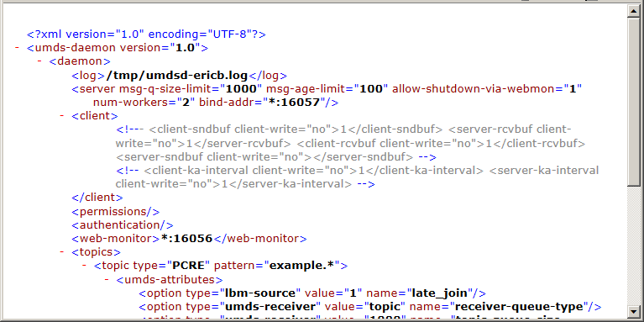
Task: Collapse the daemon element
Action: pyautogui.click(x=39, y=61)
